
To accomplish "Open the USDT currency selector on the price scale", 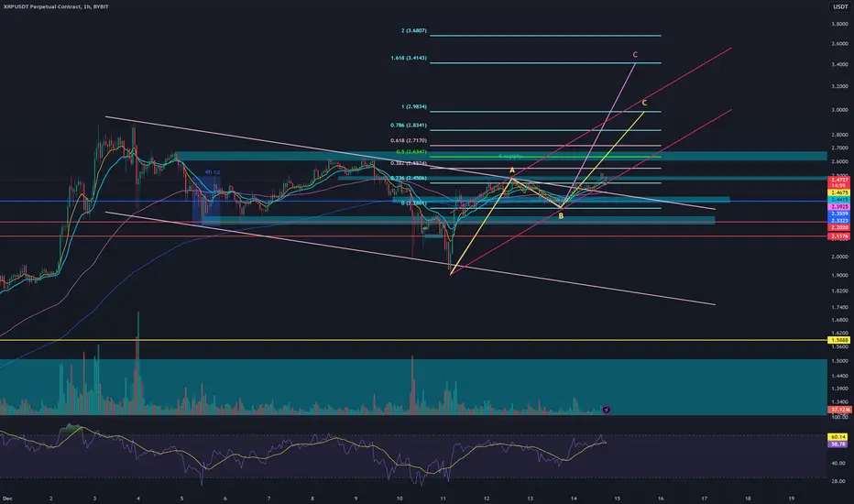I will click(x=840, y=6).
